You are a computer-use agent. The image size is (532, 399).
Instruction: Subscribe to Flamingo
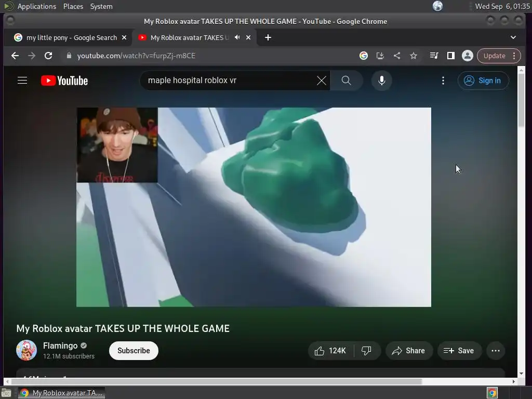coord(134,351)
